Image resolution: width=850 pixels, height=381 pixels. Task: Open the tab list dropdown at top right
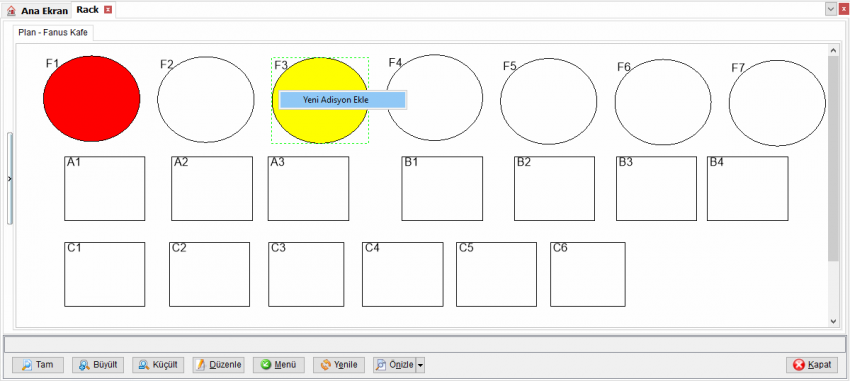830,9
